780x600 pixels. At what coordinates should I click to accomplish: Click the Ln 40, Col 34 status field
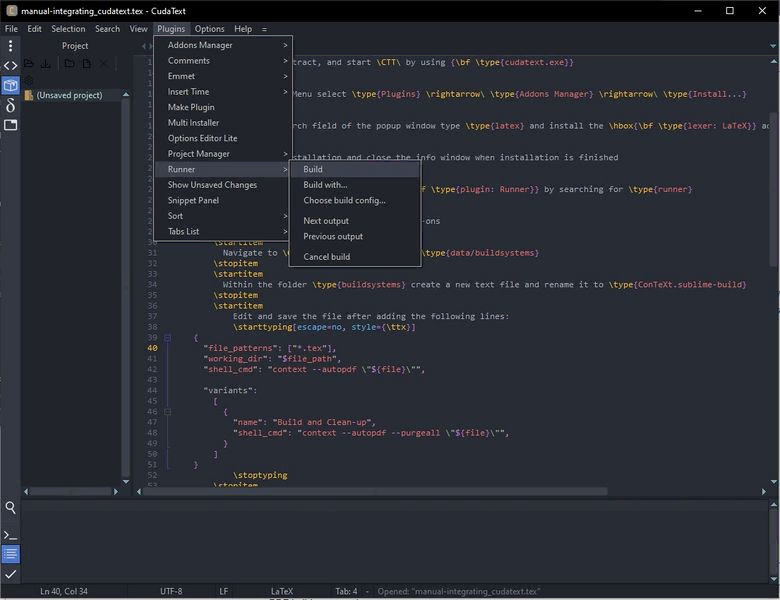click(64, 591)
